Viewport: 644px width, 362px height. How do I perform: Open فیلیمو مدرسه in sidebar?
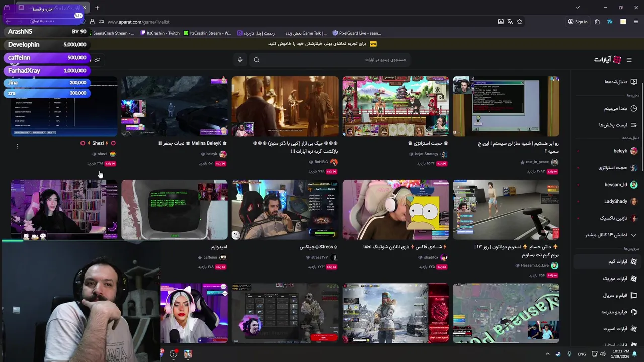[x=619, y=312]
